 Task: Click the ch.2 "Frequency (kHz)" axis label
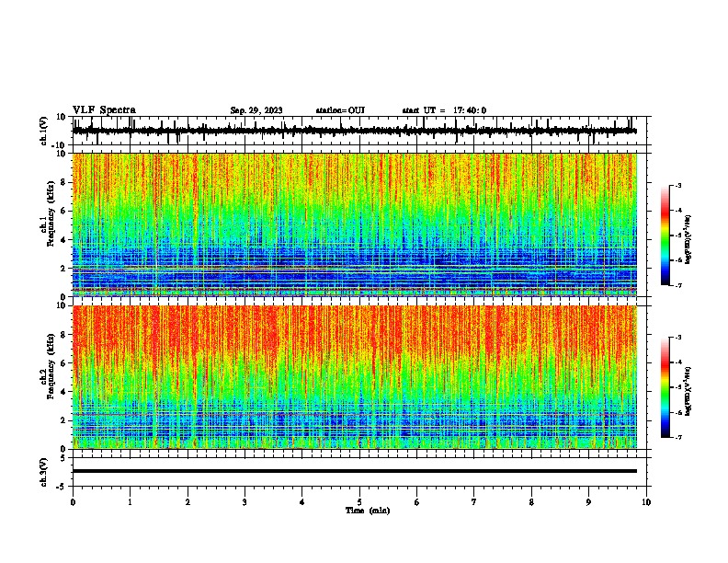point(51,366)
